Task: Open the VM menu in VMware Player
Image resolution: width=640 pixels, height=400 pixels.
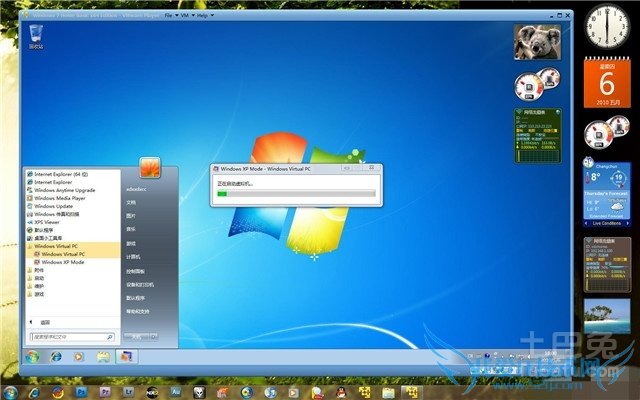Action: [185, 16]
